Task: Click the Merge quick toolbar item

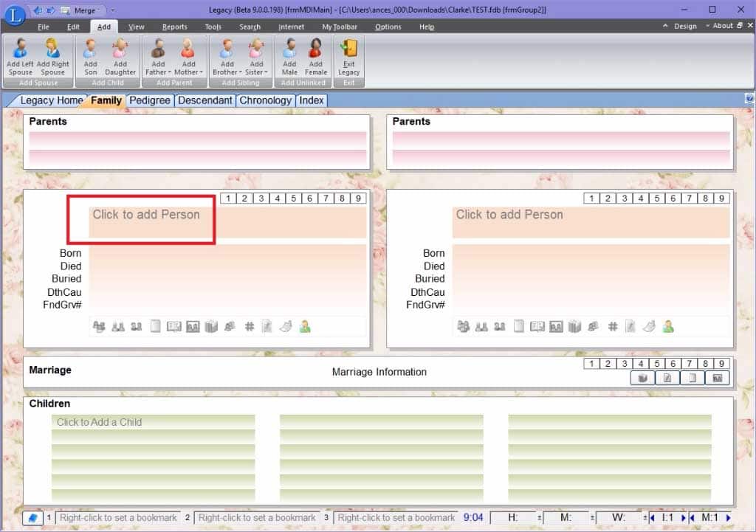Action: click(x=85, y=10)
